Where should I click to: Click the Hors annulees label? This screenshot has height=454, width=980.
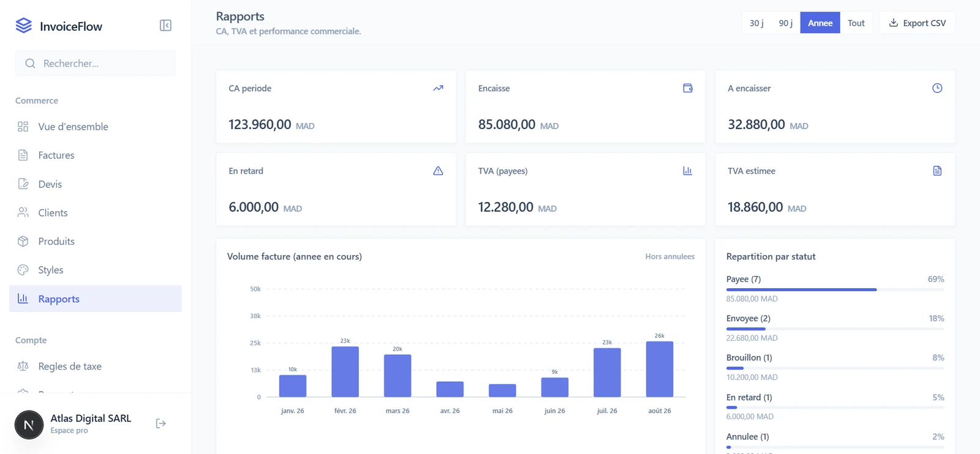pos(669,256)
